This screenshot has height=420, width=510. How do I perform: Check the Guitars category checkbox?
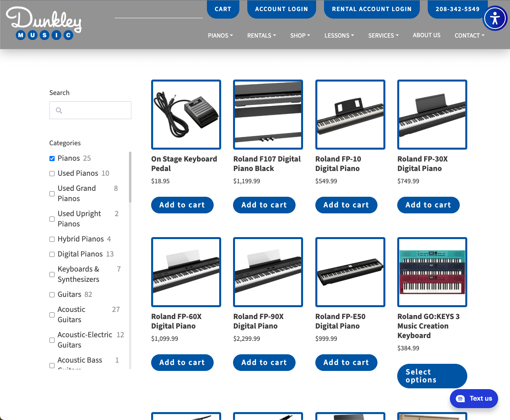[x=52, y=295]
